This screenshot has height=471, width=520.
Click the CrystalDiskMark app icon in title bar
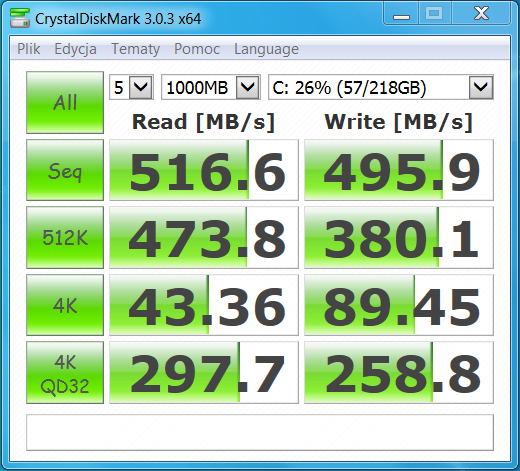pos(19,18)
